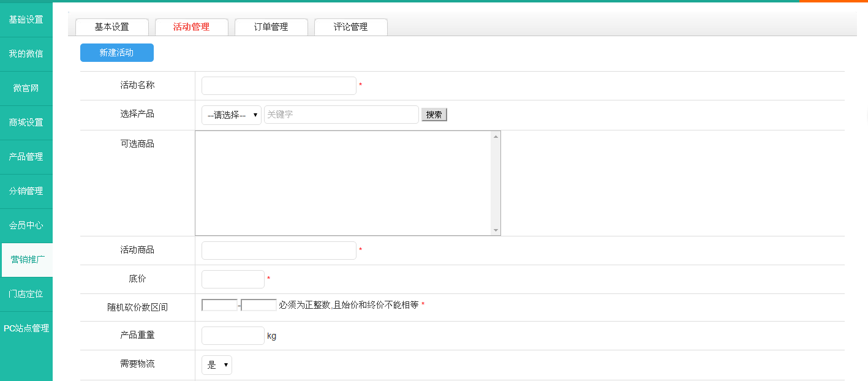Go to 微官网 sidebar section
The height and width of the screenshot is (381, 868).
(x=26, y=88)
